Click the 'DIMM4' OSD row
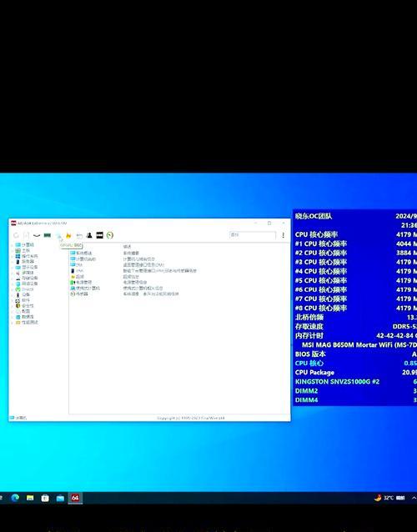 (x=355, y=400)
